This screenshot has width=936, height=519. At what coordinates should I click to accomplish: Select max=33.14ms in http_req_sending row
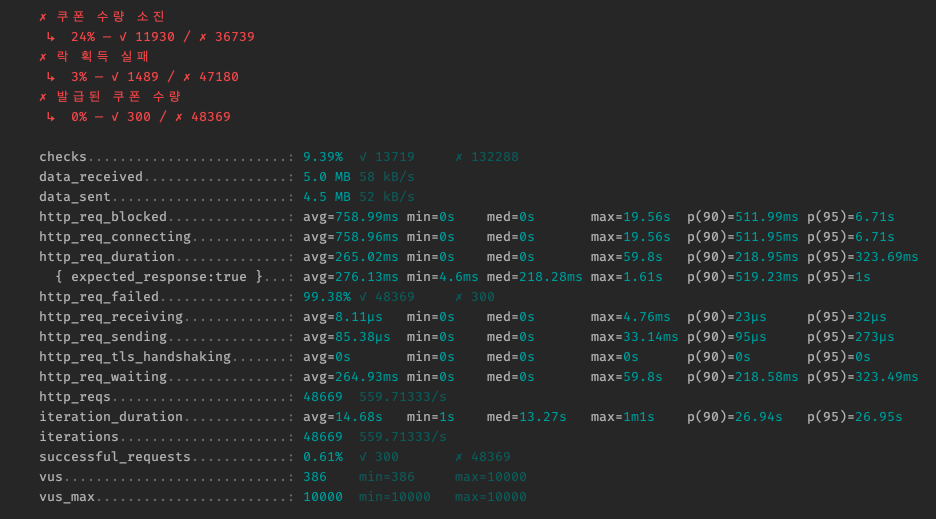pos(635,337)
